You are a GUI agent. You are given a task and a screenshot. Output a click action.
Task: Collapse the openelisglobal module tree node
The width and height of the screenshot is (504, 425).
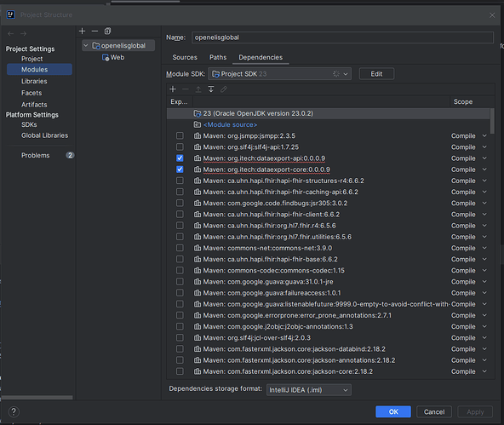86,46
